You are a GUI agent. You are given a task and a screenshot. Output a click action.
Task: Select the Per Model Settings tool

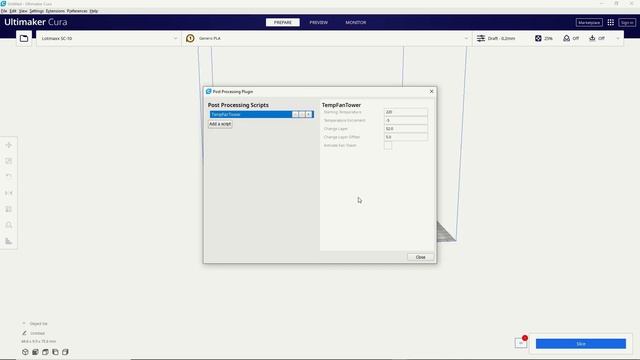9,209
